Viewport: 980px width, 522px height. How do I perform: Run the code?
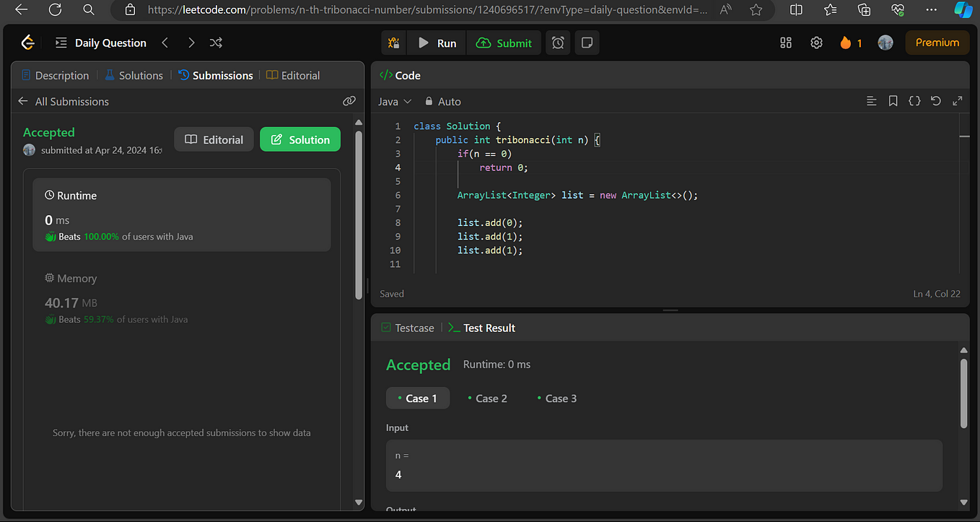coord(437,43)
